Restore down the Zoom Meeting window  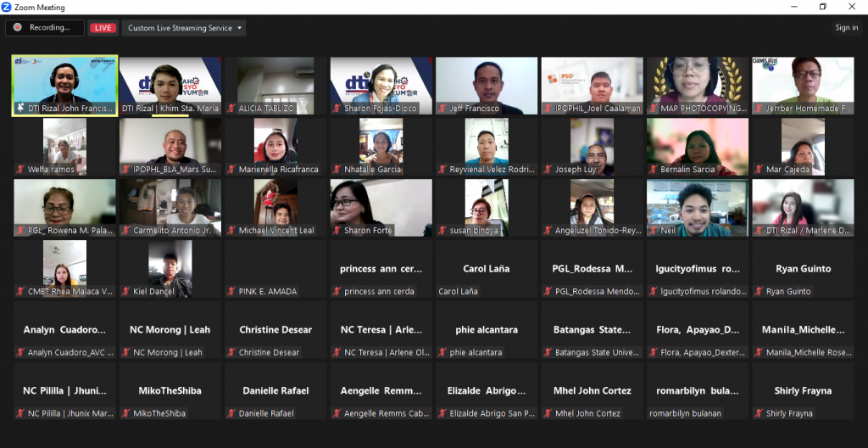pyautogui.click(x=822, y=7)
